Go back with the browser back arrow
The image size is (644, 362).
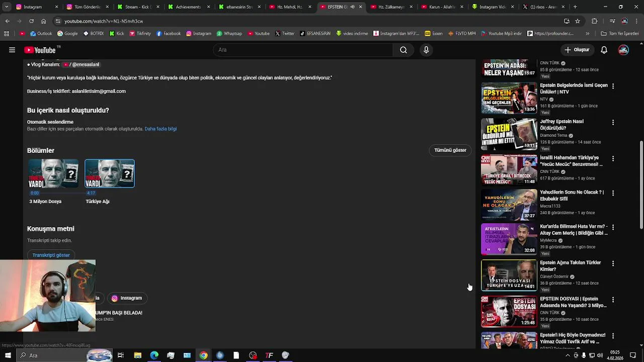[x=7, y=21]
